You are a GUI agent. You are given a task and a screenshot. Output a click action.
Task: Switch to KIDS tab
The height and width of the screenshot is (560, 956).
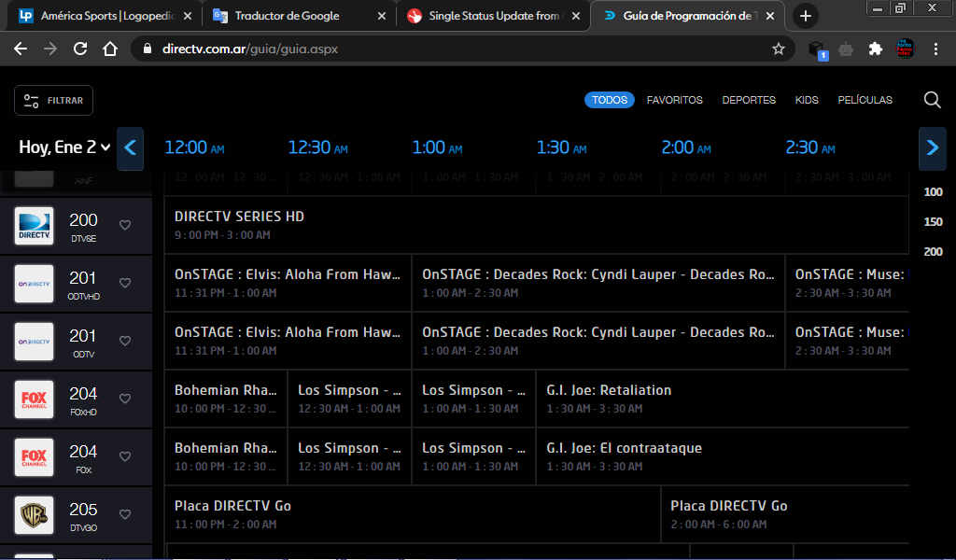click(807, 100)
